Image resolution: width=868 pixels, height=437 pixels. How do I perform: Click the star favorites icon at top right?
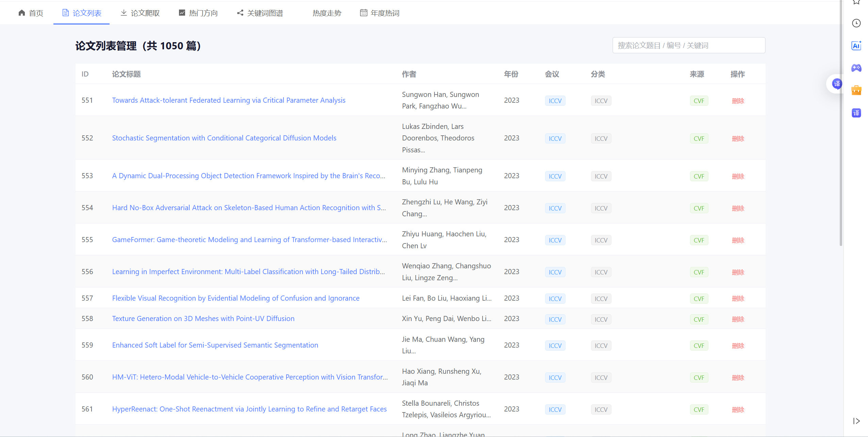click(856, 2)
